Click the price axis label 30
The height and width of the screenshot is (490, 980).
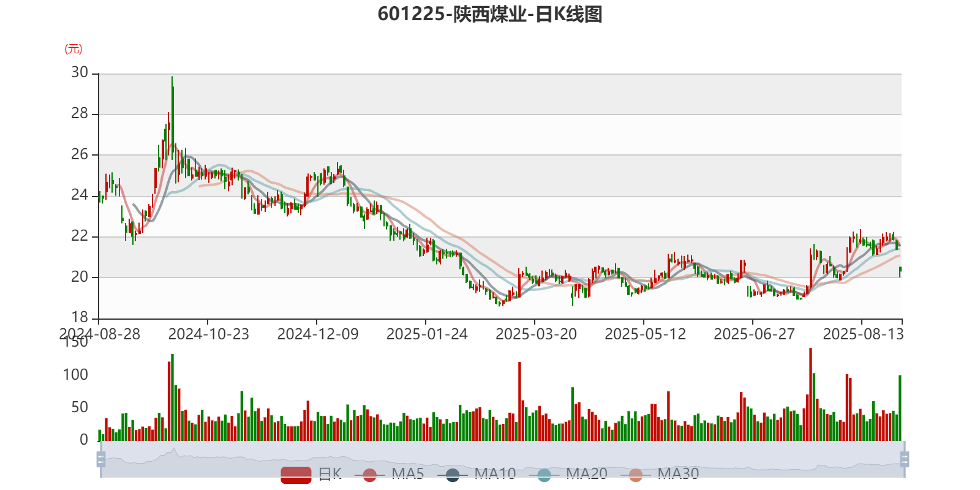[x=80, y=72]
